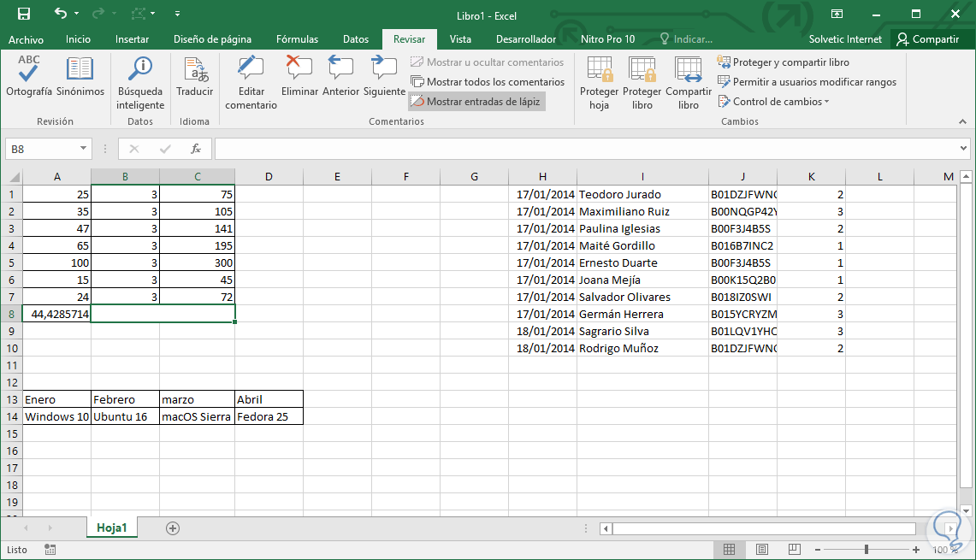976x560 pixels.
Task: Switch to the Fórmulas tab
Action: tap(297, 39)
